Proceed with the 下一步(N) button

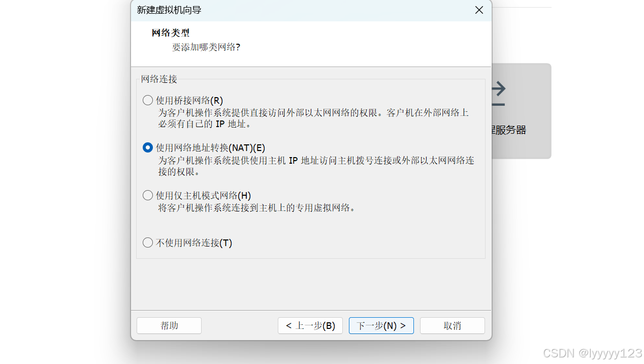(x=381, y=325)
